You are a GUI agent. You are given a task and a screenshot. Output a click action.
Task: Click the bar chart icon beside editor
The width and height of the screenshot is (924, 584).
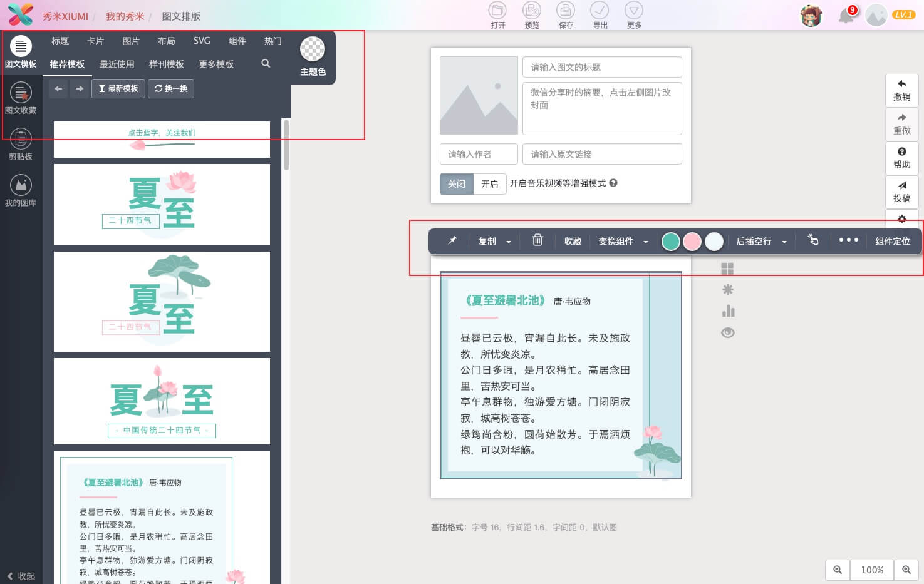coord(728,311)
